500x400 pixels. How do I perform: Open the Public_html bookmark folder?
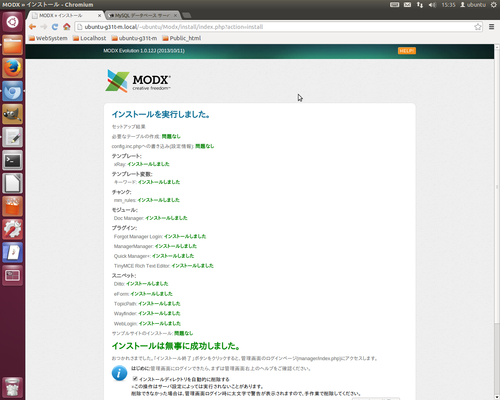(182, 38)
